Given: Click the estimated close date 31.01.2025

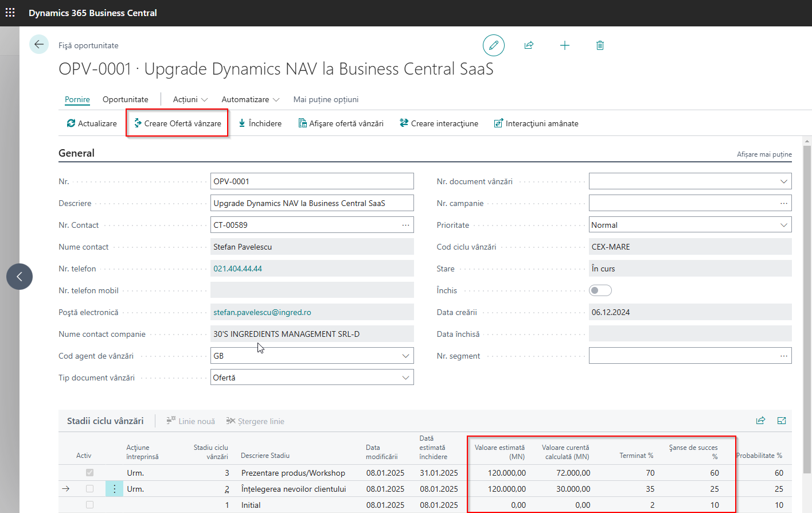Looking at the screenshot, I should click(x=439, y=473).
